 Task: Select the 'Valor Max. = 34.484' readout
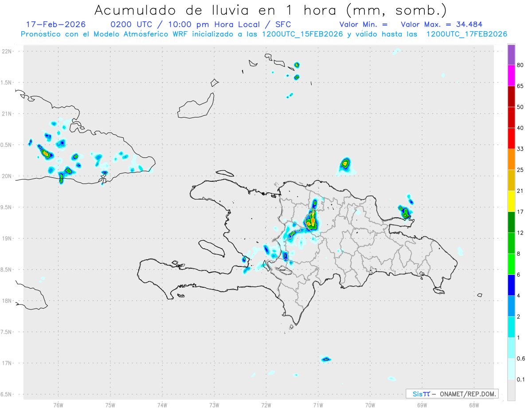pos(442,24)
